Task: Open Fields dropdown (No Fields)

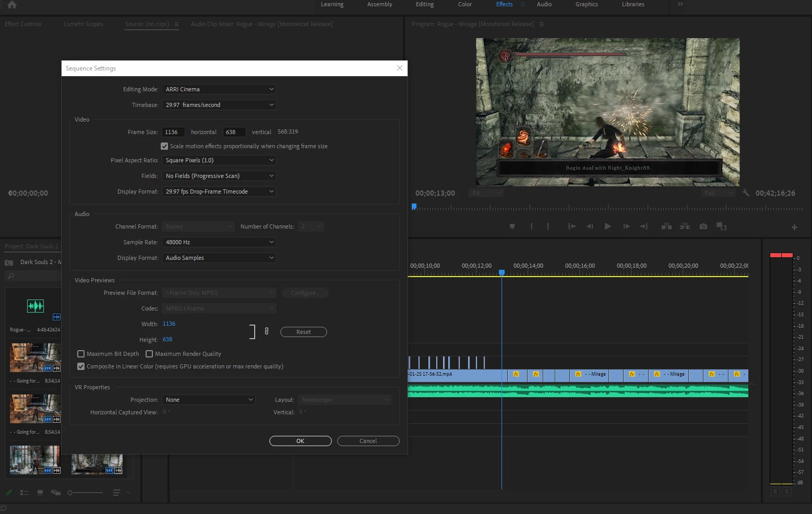Action: (x=219, y=176)
